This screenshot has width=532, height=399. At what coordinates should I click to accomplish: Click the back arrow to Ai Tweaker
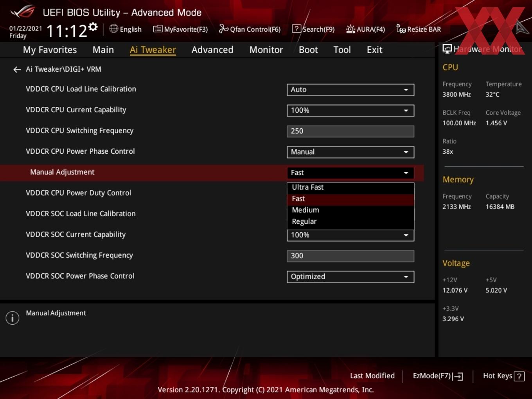(x=17, y=70)
